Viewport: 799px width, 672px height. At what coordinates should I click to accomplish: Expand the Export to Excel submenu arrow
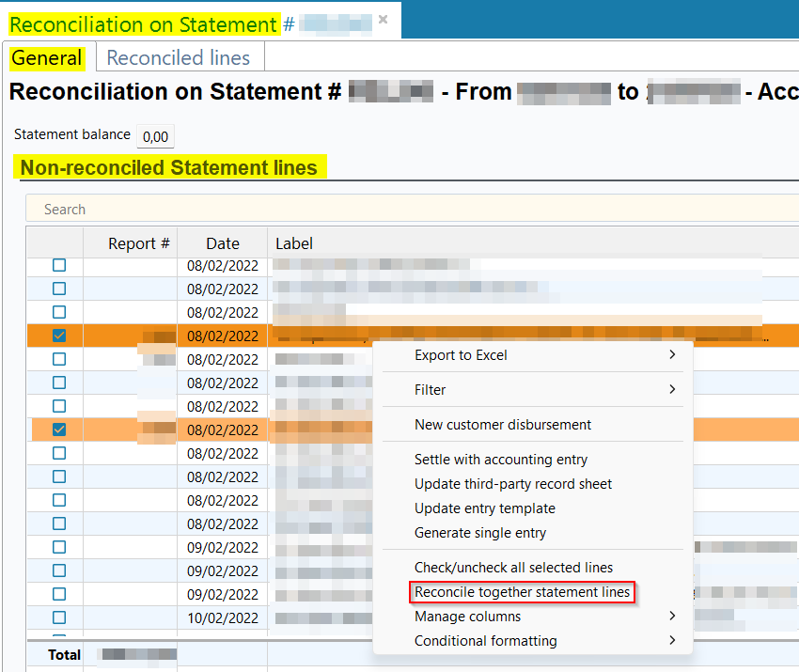[x=672, y=354]
